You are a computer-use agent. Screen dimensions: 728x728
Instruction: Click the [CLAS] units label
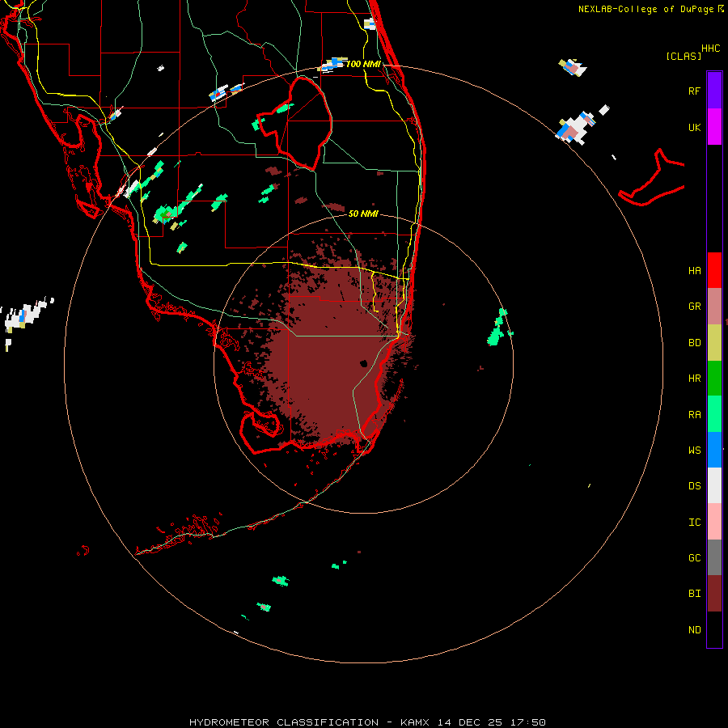click(684, 57)
